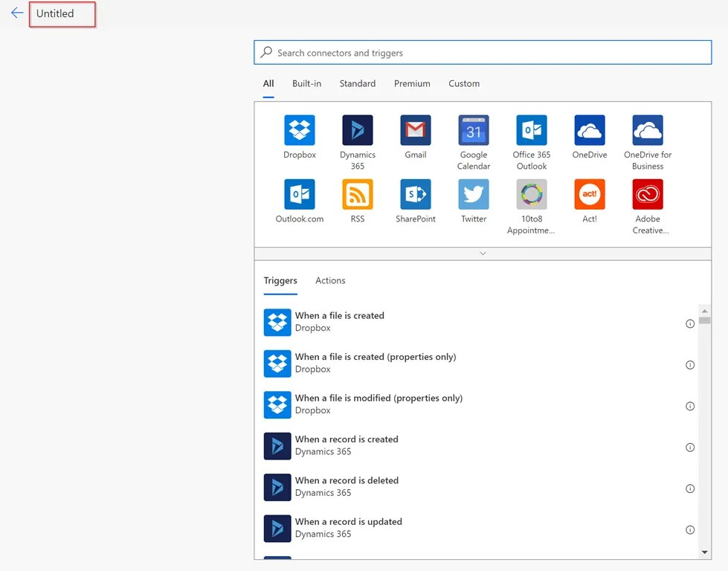
Task: Select 'When a file is created (properties only)' trigger
Action: pos(480,364)
